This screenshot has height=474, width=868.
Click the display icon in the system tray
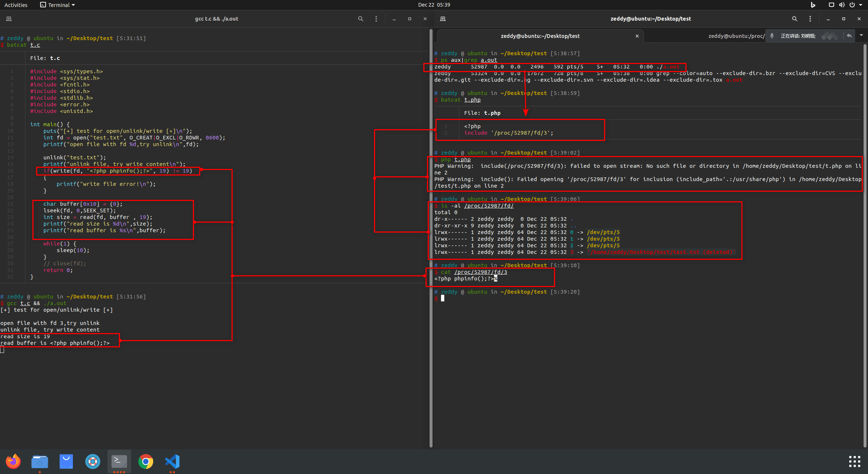[831, 5]
